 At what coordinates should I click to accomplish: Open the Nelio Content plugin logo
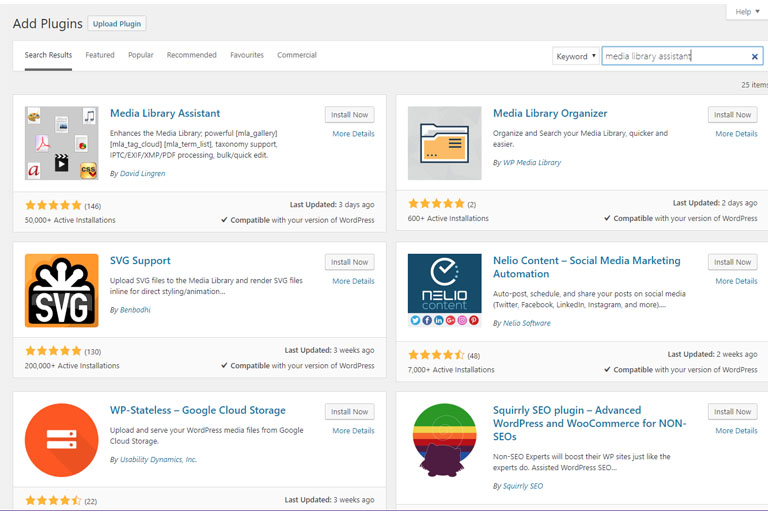click(444, 291)
